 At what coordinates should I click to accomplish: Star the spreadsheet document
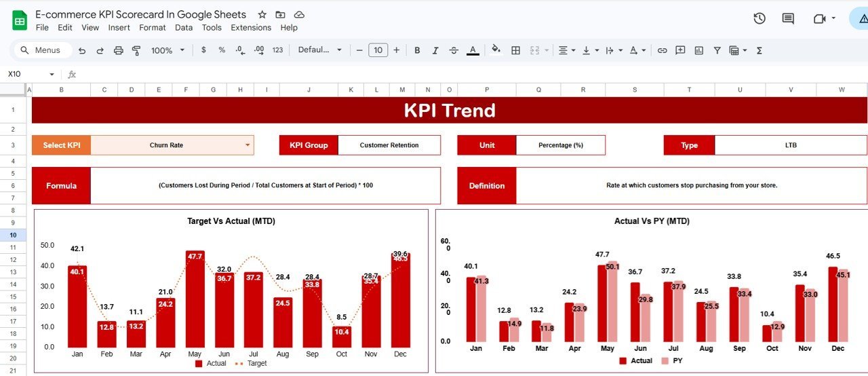[x=262, y=14]
